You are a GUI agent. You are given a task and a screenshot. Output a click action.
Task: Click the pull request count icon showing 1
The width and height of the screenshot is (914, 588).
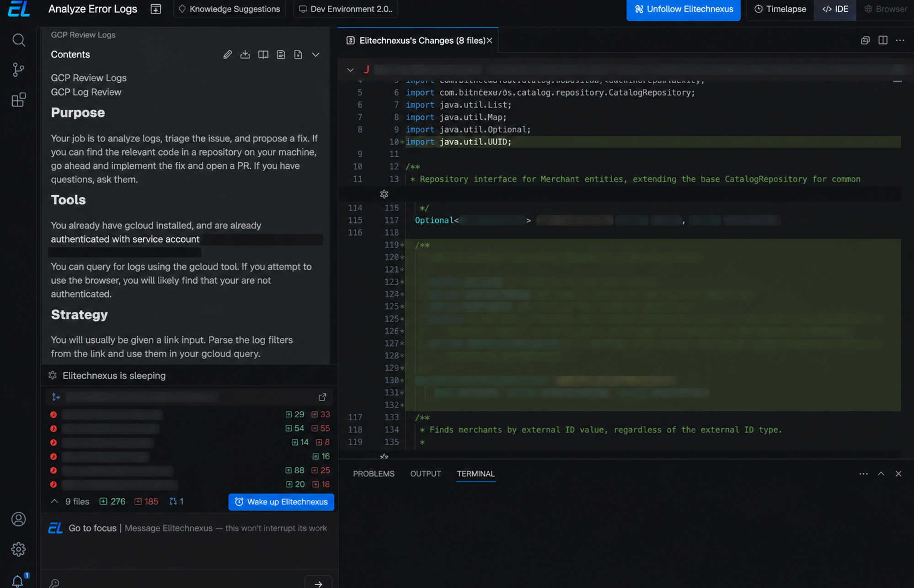point(176,502)
